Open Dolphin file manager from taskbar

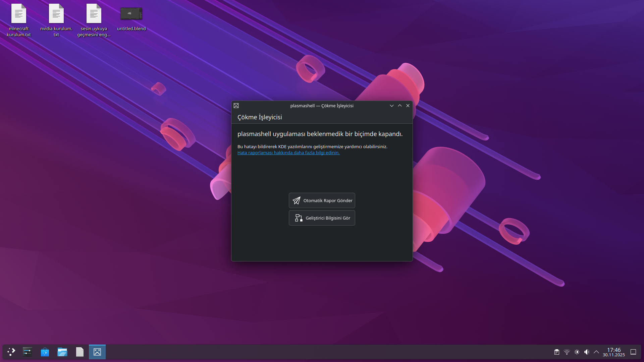(x=62, y=352)
